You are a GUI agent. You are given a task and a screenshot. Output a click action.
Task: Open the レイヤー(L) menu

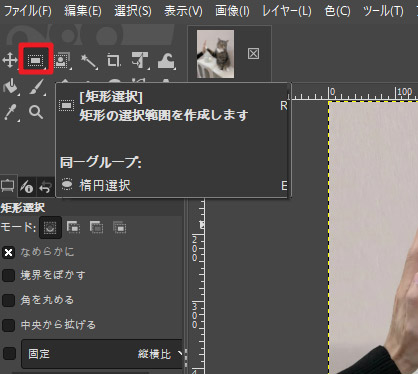click(287, 11)
